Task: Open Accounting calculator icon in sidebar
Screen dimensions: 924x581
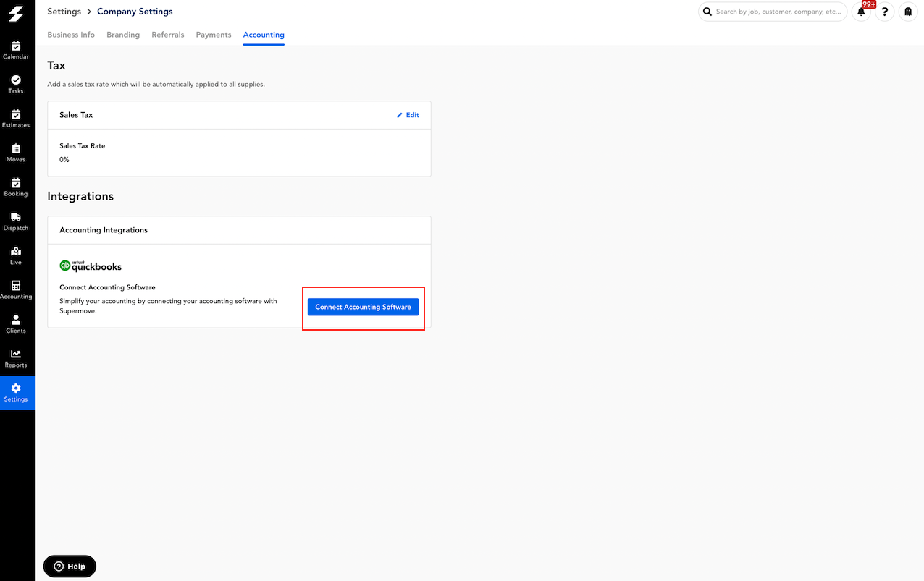Action: click(x=16, y=286)
